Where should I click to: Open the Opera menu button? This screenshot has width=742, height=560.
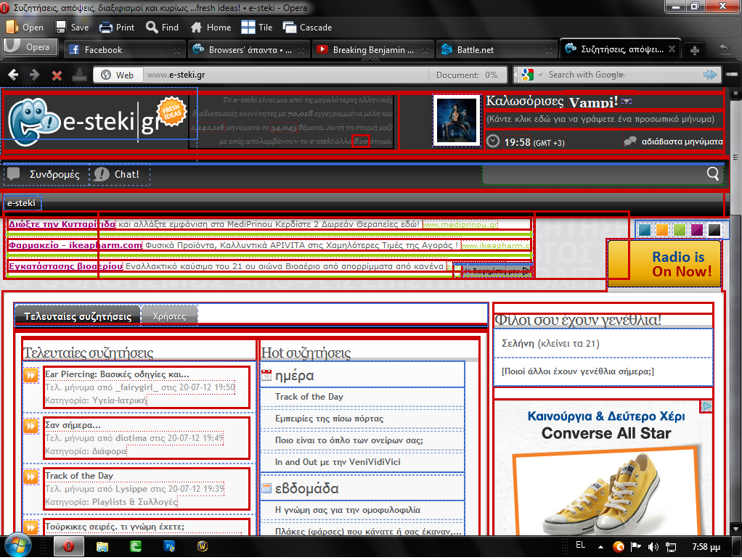30,47
